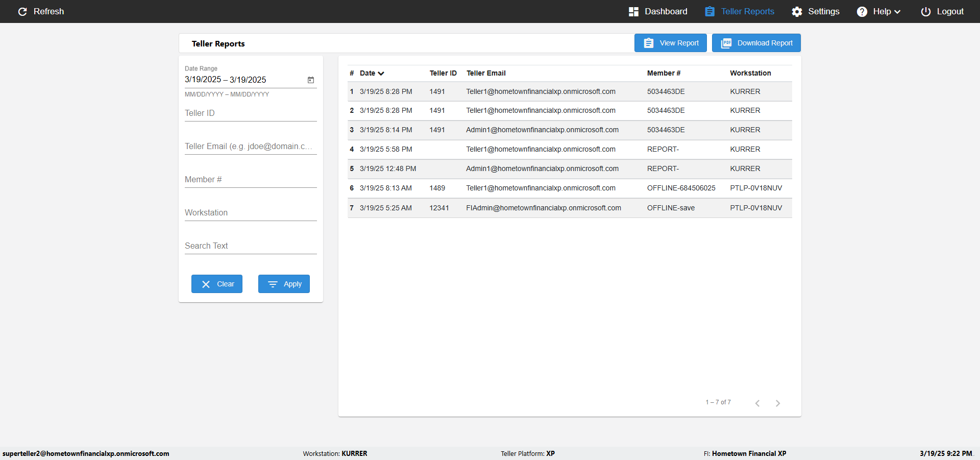Open the Dashboard grid icon
Viewport: 980px width, 460px height.
click(633, 12)
